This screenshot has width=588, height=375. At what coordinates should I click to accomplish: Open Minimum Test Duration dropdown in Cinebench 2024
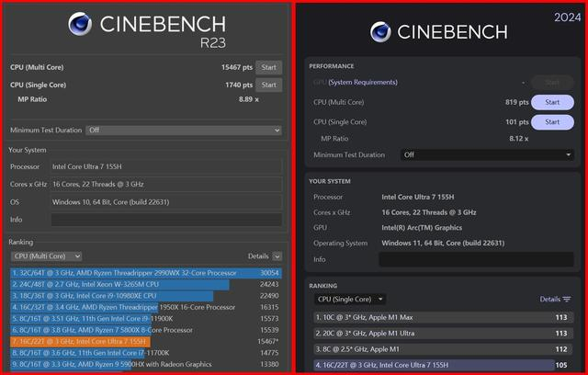pos(487,155)
